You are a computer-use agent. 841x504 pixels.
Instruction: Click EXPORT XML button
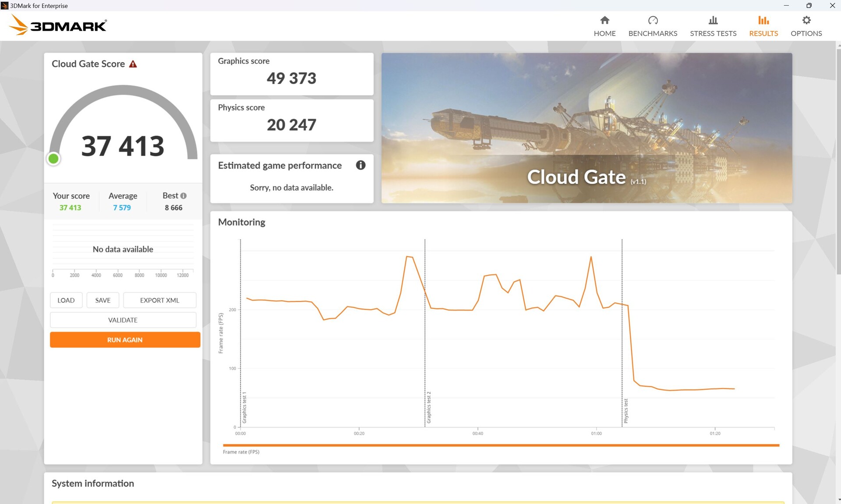[x=159, y=300]
